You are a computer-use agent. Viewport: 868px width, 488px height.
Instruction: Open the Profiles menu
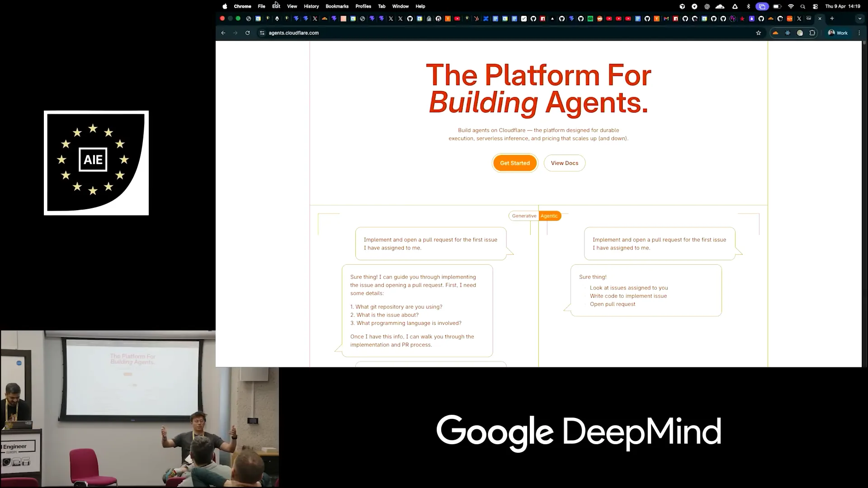coord(363,6)
